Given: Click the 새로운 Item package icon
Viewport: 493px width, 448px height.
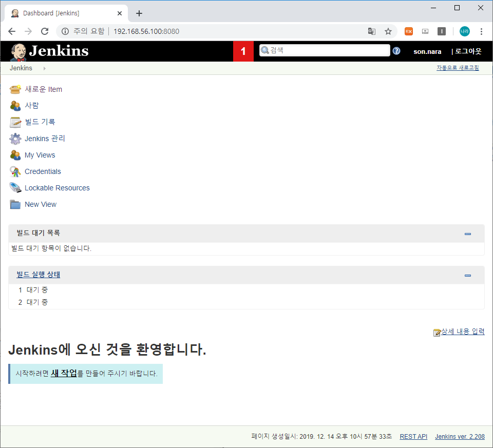Looking at the screenshot, I should tap(15, 89).
